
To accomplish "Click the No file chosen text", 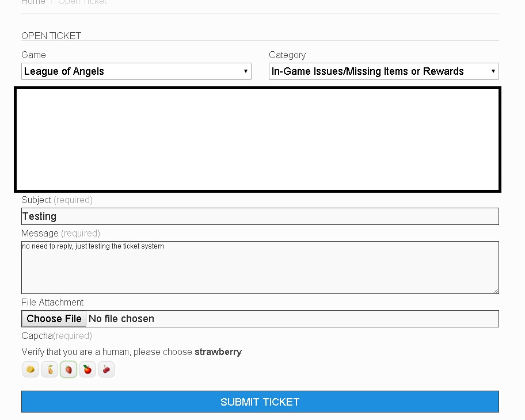I will pyautogui.click(x=121, y=319).
